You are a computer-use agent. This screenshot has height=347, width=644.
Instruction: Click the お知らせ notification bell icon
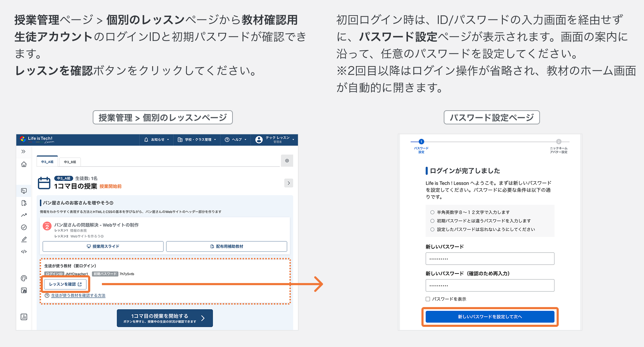(x=146, y=140)
